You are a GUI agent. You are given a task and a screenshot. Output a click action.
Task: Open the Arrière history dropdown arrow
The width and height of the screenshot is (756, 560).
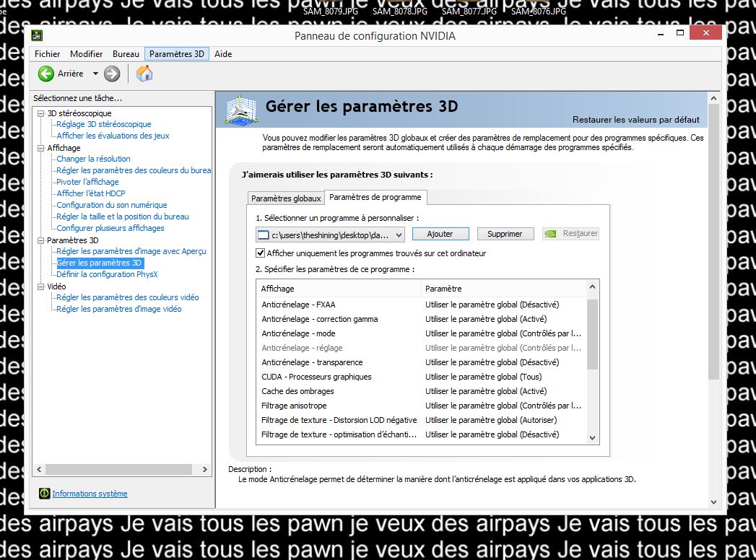[x=95, y=74]
